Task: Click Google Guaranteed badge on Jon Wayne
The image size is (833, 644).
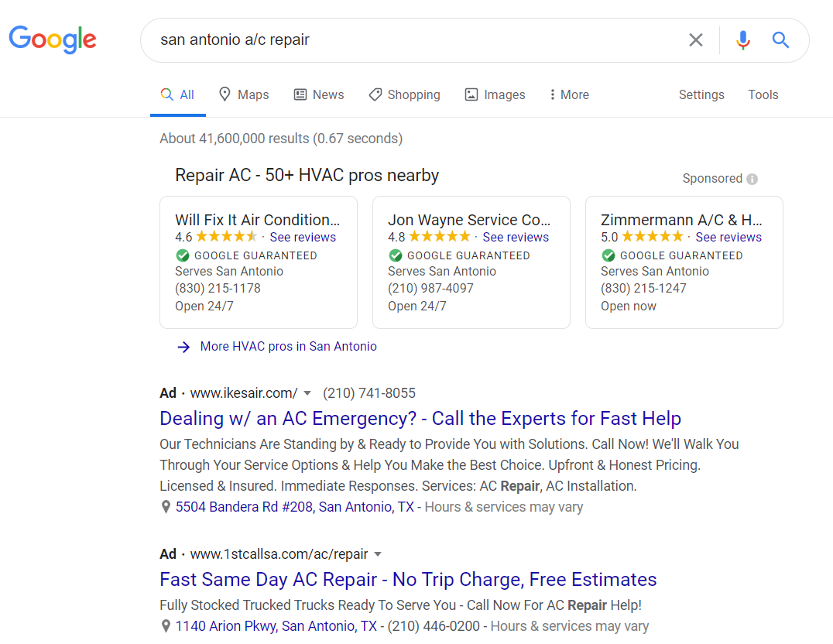Action: [x=459, y=255]
